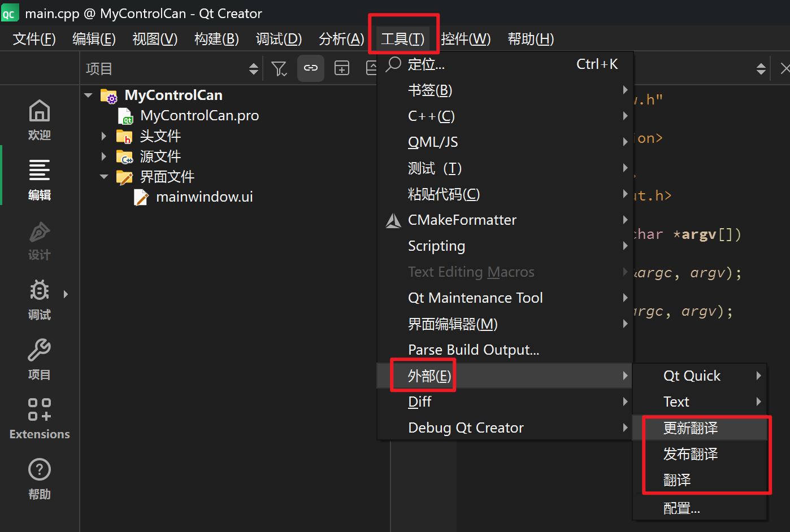Viewport: 790px width, 532px height.
Task: Switch to 编辑 (Edit) mode
Action: tap(40, 180)
